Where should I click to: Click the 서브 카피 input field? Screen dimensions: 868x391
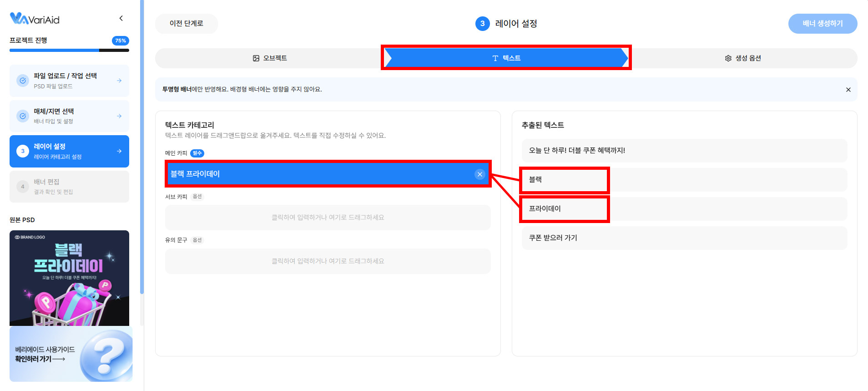tap(328, 218)
